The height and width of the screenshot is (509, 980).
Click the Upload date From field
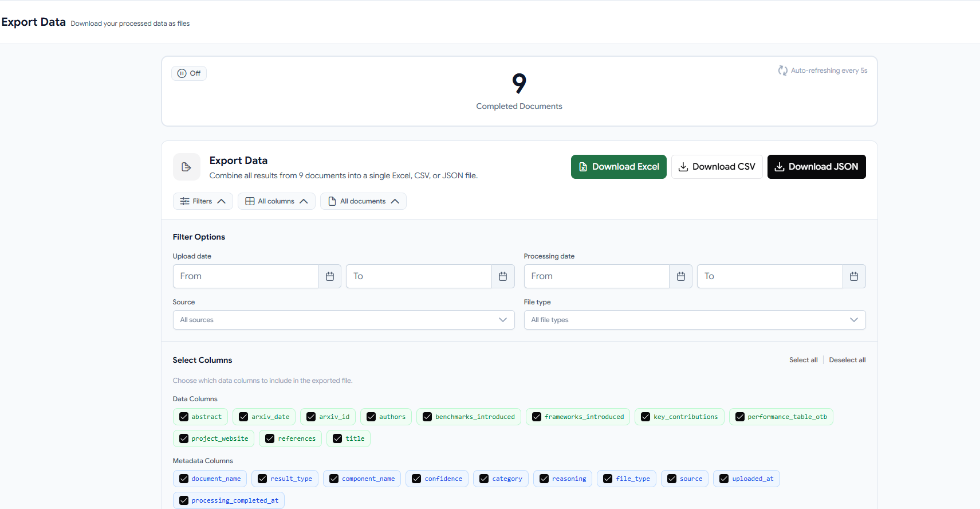click(246, 276)
